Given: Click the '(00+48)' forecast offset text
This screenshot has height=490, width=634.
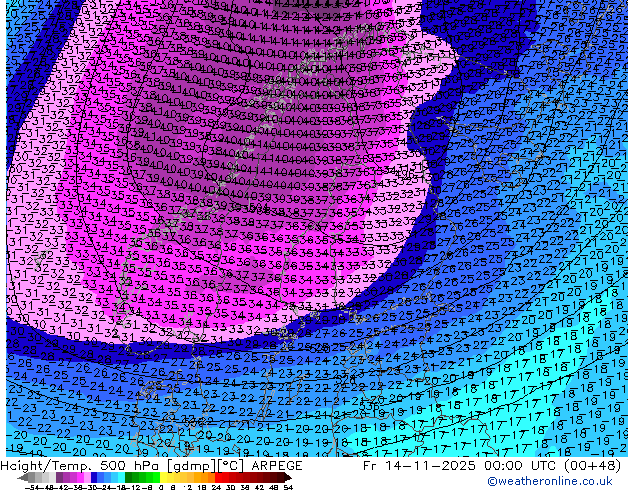Looking at the screenshot, I should point(593,466).
